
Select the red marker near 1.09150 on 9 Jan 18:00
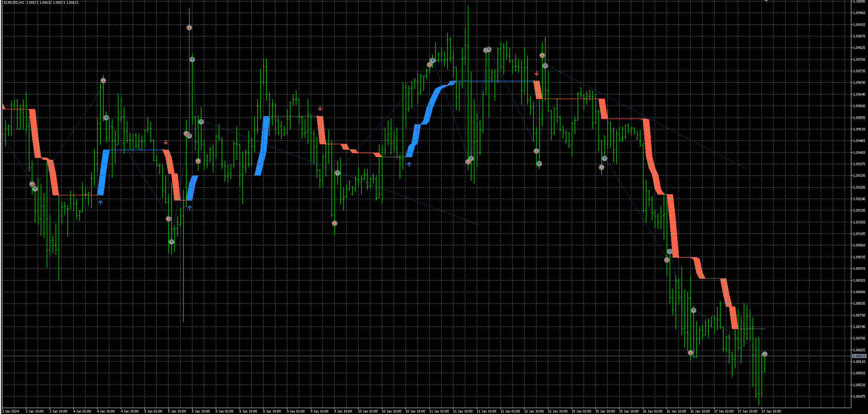click(x=334, y=223)
